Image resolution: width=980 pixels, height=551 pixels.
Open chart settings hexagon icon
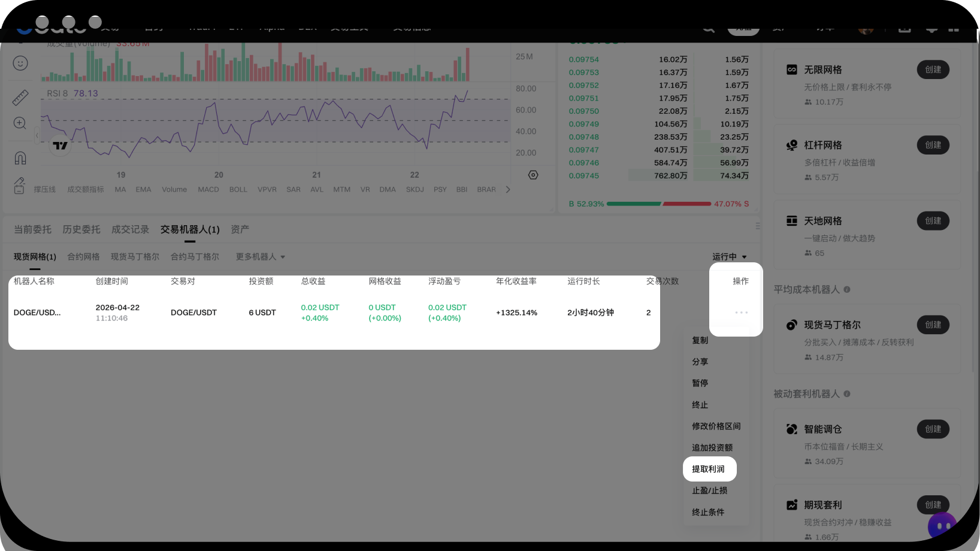533,175
